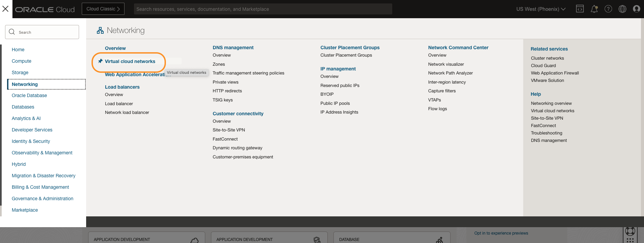
Task: Open Public IP pools link
Action: [x=335, y=103]
